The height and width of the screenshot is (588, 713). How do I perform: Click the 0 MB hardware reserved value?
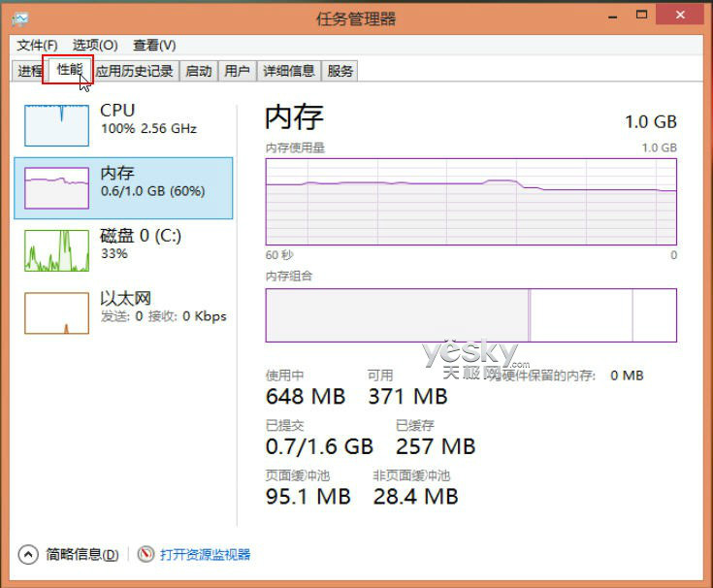point(627,376)
